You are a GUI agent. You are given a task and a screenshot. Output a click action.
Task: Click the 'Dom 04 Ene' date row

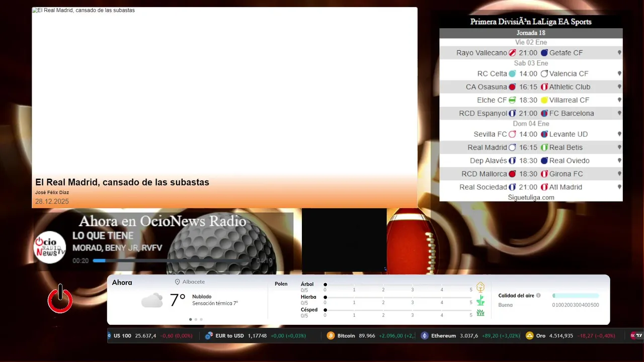point(531,124)
